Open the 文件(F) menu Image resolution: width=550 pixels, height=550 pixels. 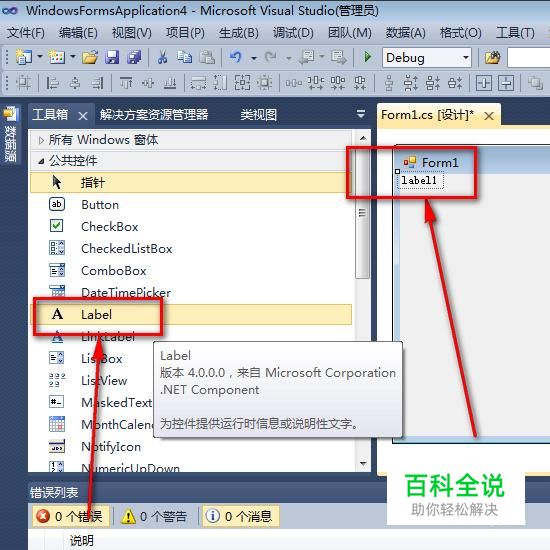tap(26, 33)
